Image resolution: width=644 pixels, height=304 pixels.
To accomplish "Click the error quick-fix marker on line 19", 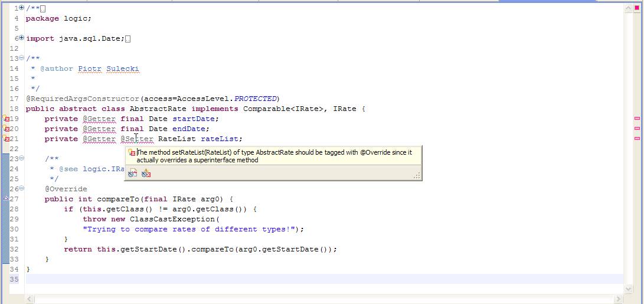I will point(5,119).
